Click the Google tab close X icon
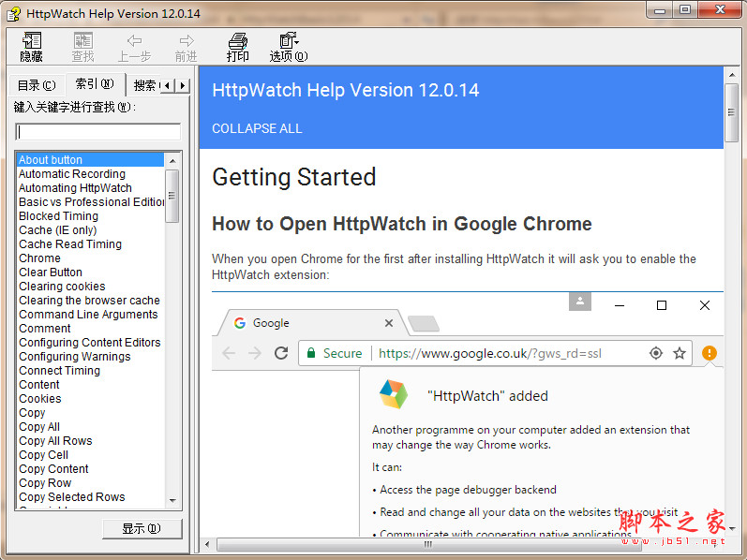This screenshot has height=560, width=747. [389, 323]
